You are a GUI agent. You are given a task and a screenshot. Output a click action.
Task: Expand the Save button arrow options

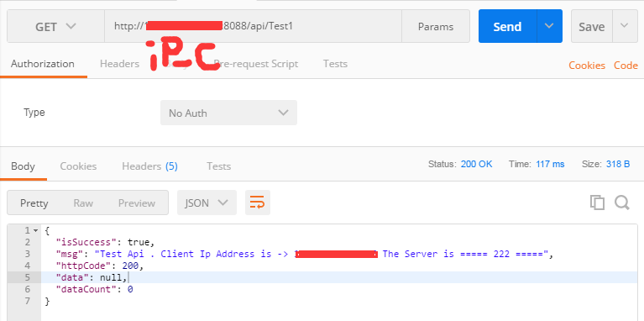click(625, 26)
